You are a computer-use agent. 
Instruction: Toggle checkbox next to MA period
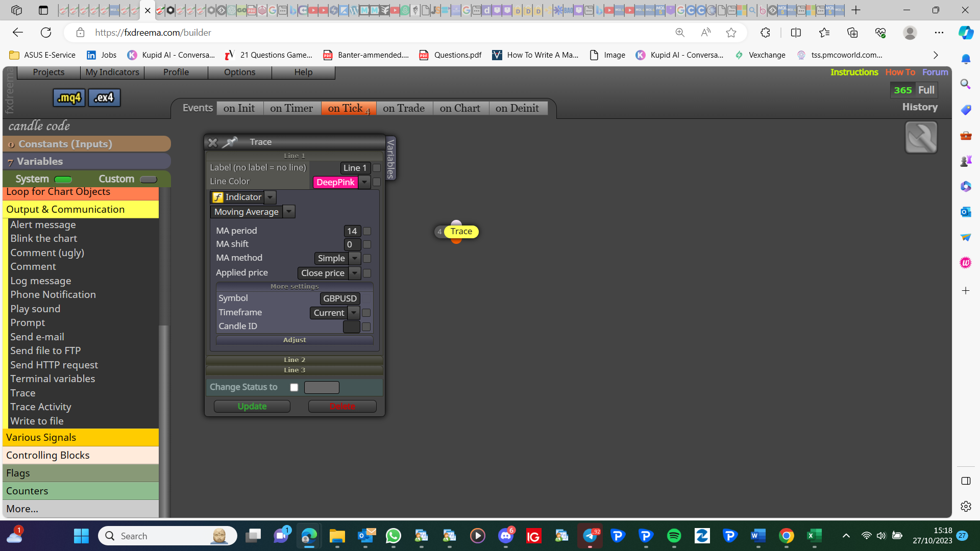coord(367,231)
